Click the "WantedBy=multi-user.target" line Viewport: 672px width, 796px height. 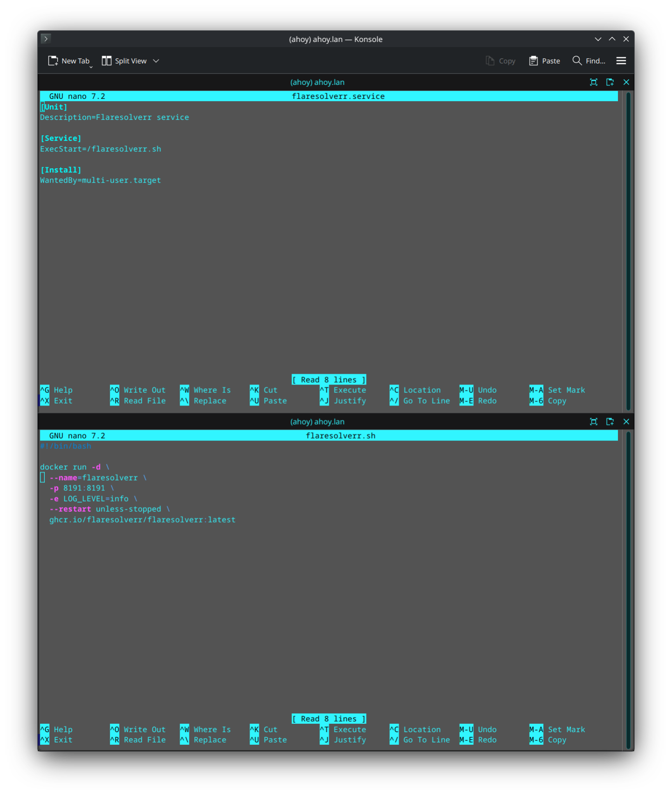pos(101,180)
